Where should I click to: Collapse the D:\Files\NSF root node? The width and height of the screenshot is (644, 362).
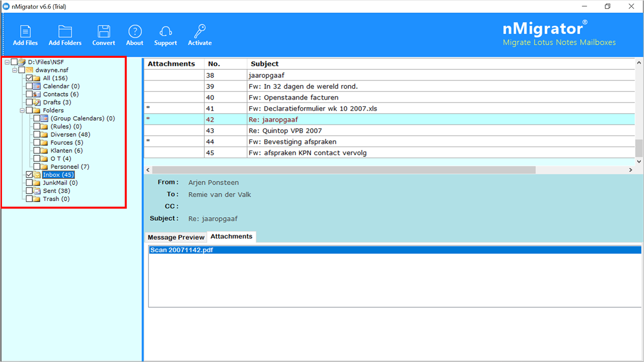click(x=7, y=62)
